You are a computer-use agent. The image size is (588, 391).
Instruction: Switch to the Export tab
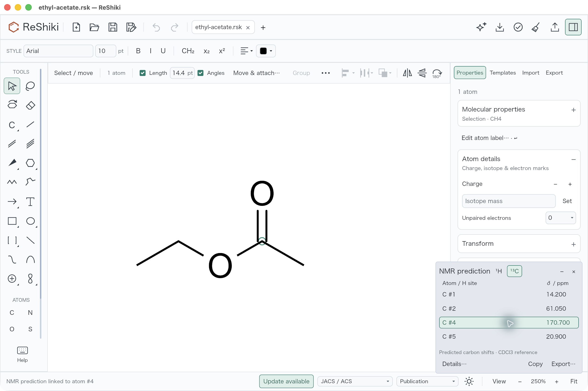coord(554,73)
